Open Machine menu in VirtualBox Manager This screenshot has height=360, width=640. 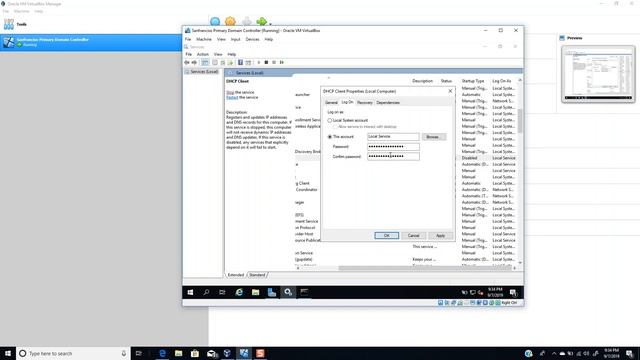[x=21, y=11]
